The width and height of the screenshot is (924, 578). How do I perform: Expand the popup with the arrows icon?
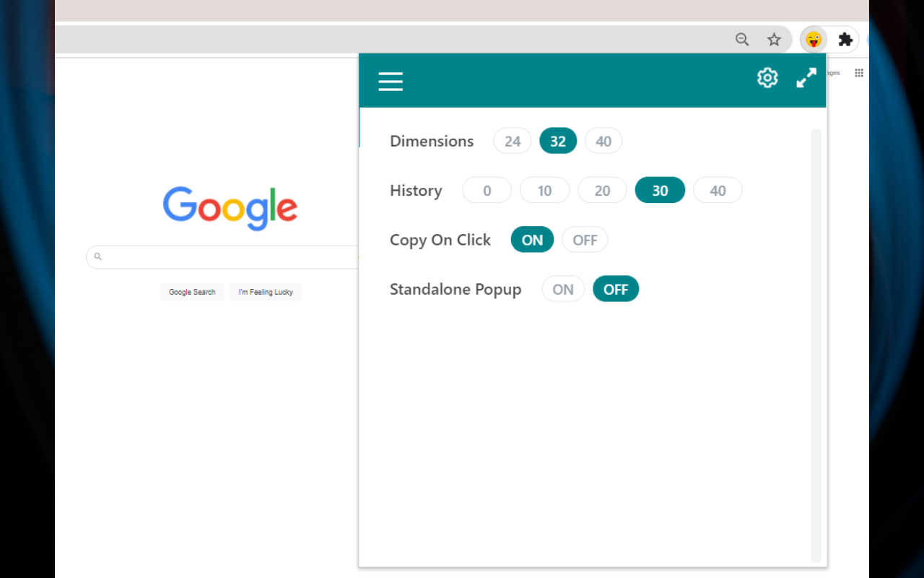coord(806,77)
